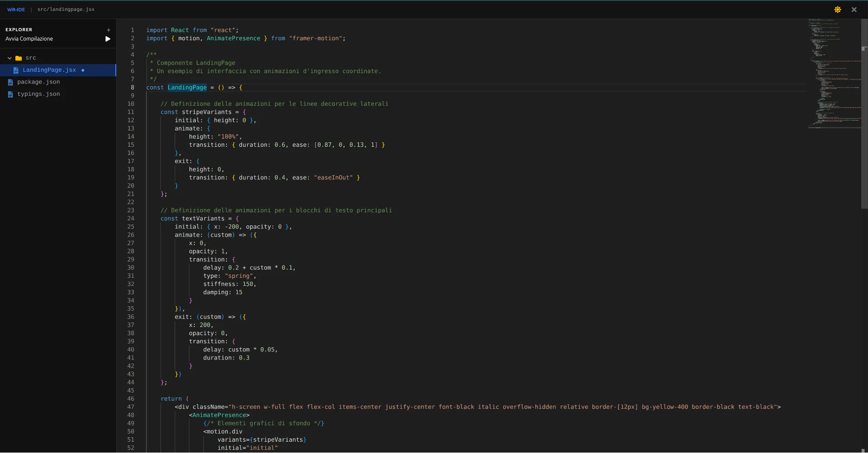Screen dimensions: 868x453
Task: Click the Avvia Compilazione label
Action: [29, 39]
